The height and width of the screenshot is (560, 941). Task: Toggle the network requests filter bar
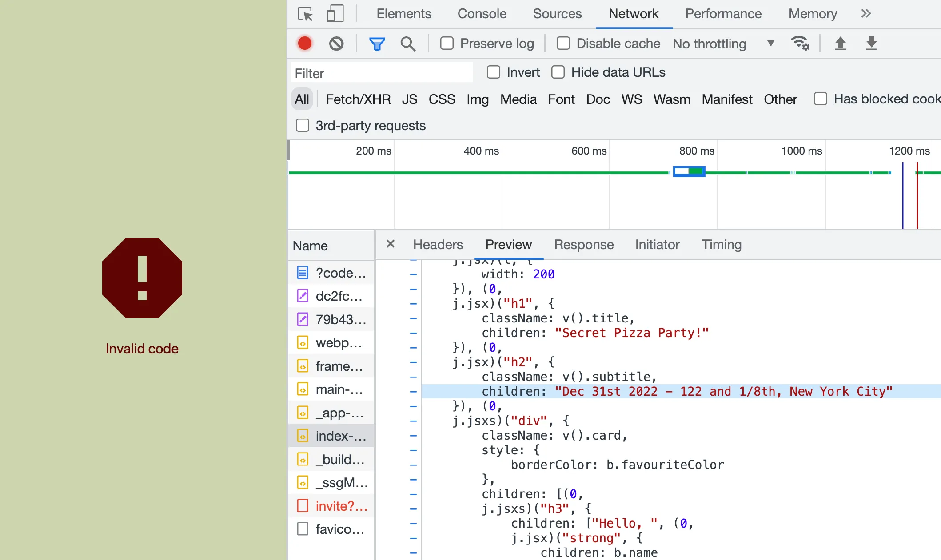pos(376,43)
